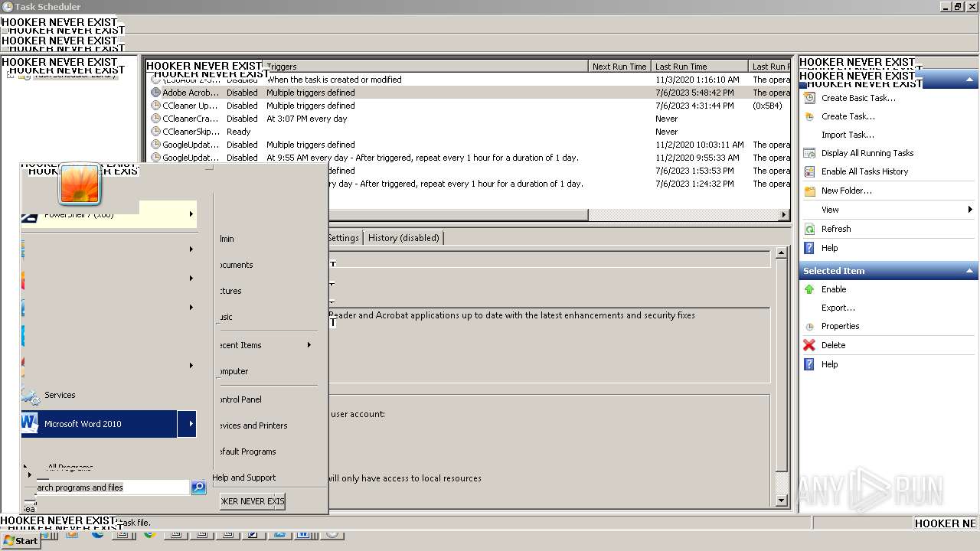Sort by the Triggers column
Image resolution: width=980 pixels, height=551 pixels.
pyautogui.click(x=426, y=67)
